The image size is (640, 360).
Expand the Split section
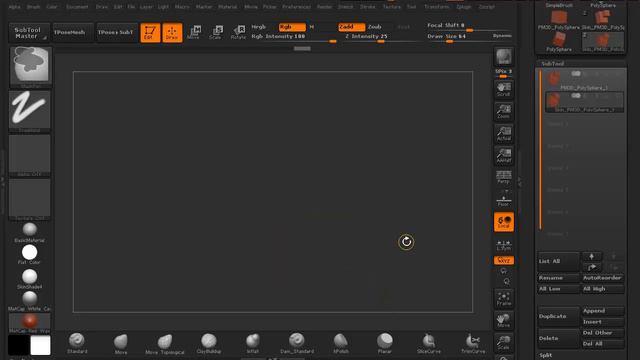point(545,355)
